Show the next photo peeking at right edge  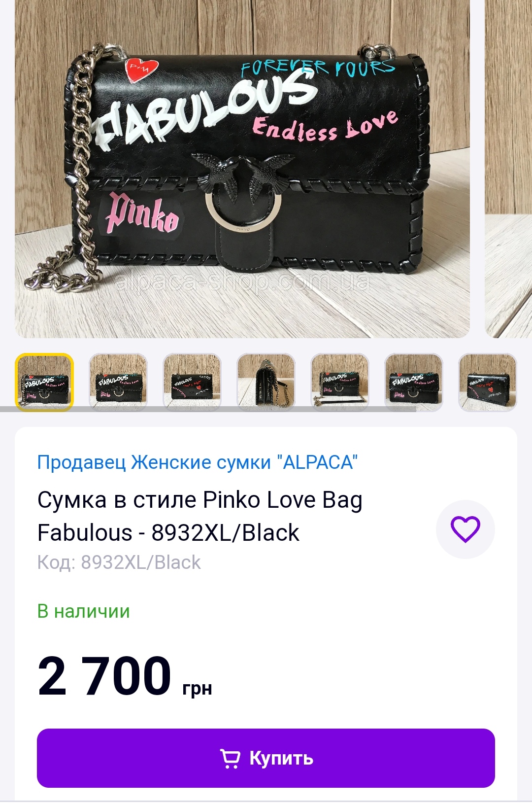point(508,168)
